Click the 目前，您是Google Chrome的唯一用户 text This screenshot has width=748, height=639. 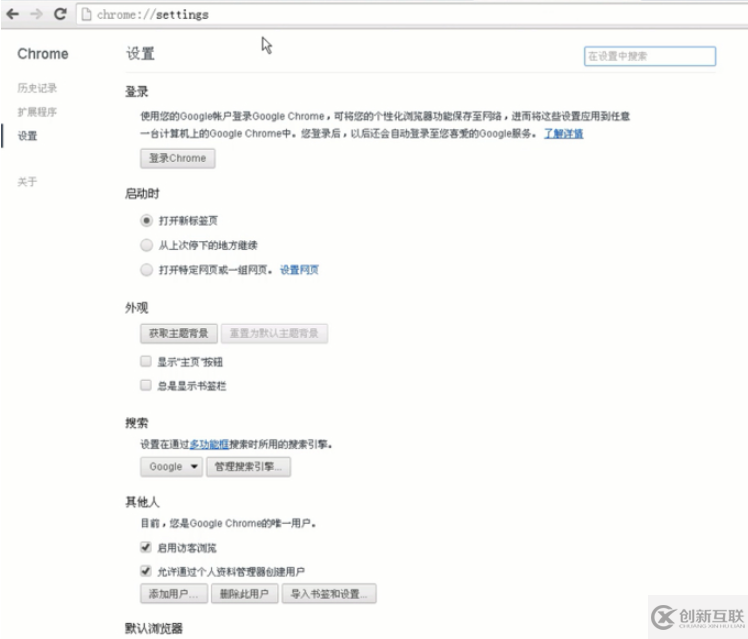click(228, 524)
